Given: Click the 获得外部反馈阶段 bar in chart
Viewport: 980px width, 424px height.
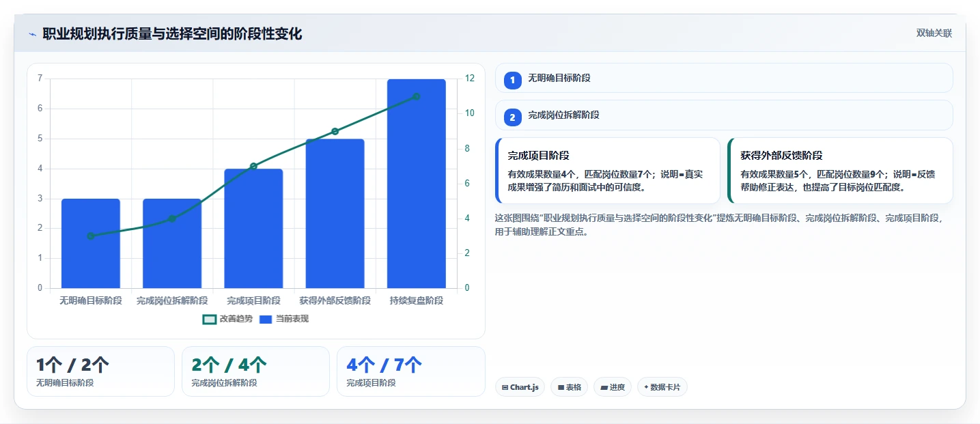Looking at the screenshot, I should point(335,214).
